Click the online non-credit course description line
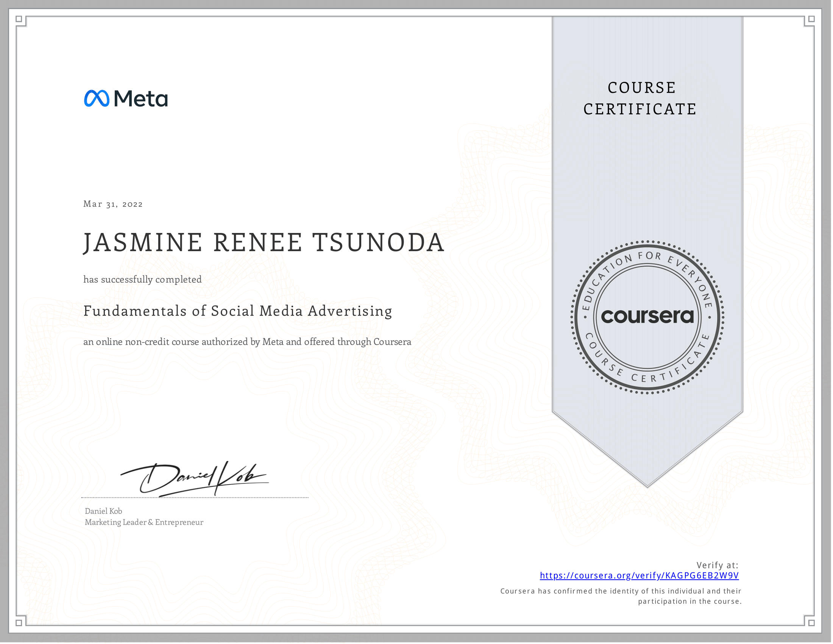Viewport: 833px width, 644px height. [247, 342]
